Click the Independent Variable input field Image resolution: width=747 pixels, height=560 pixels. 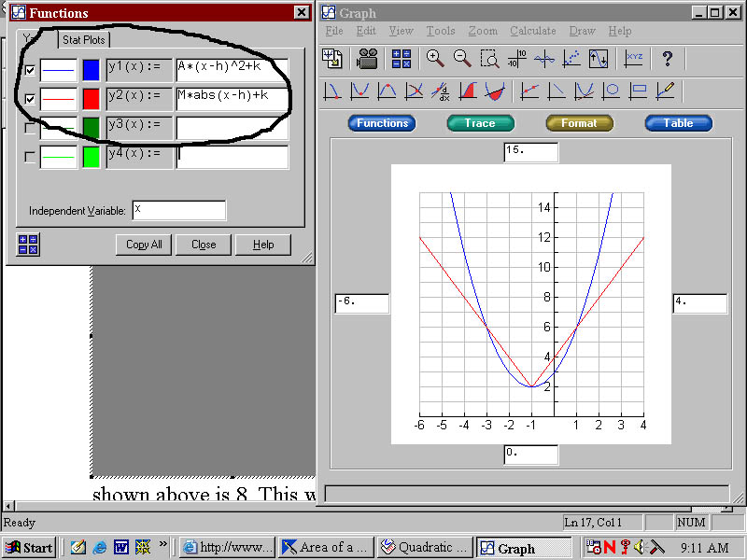178,210
